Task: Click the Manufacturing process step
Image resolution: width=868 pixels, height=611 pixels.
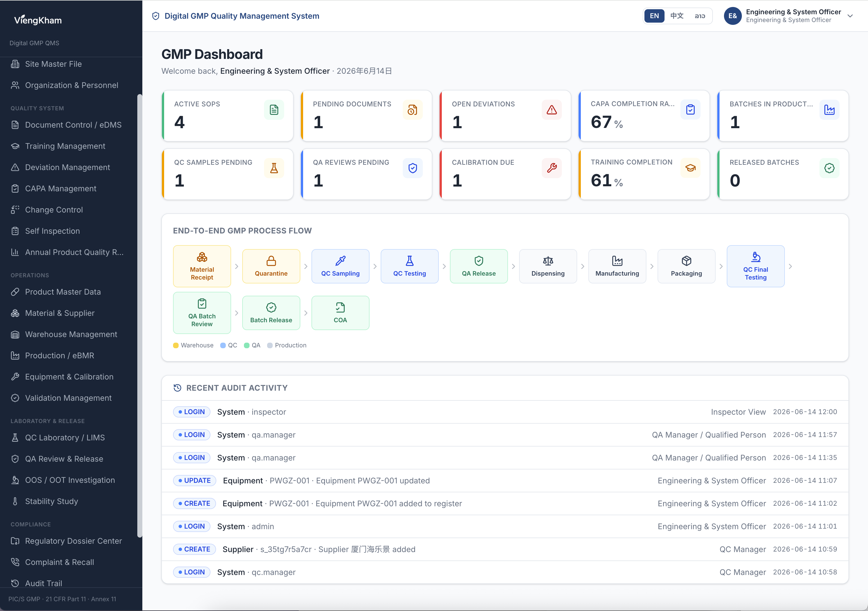Action: (x=617, y=266)
